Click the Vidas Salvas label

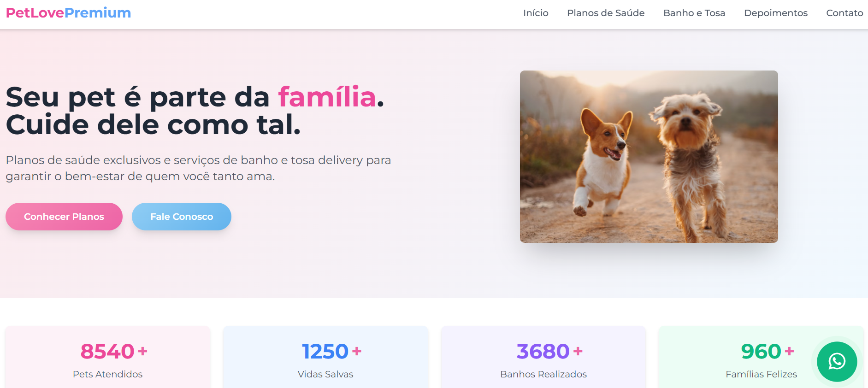325,374
